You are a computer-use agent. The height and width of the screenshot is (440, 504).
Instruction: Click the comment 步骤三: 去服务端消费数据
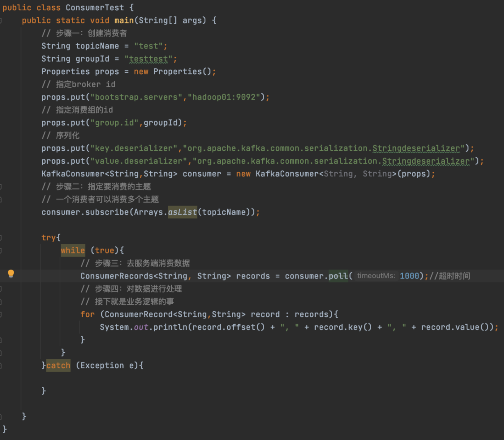point(135,263)
